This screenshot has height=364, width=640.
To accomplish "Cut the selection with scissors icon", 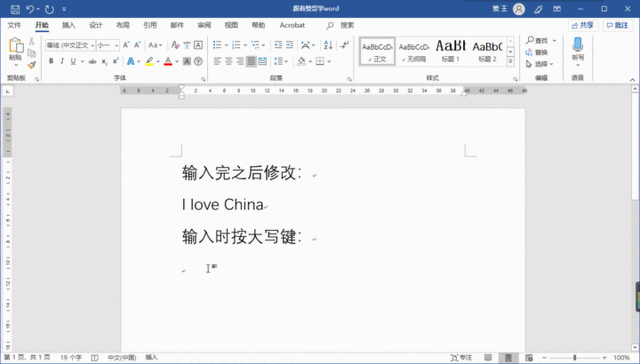I will click(x=32, y=42).
